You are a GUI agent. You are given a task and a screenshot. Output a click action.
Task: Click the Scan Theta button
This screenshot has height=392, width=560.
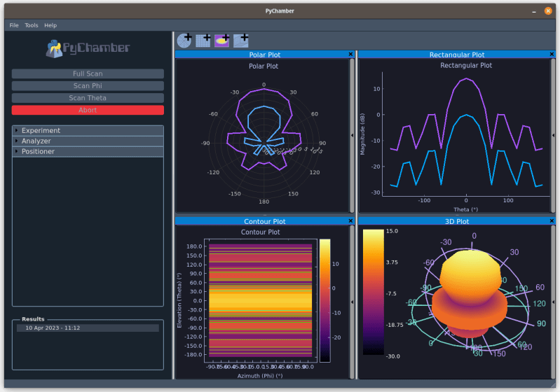click(88, 98)
